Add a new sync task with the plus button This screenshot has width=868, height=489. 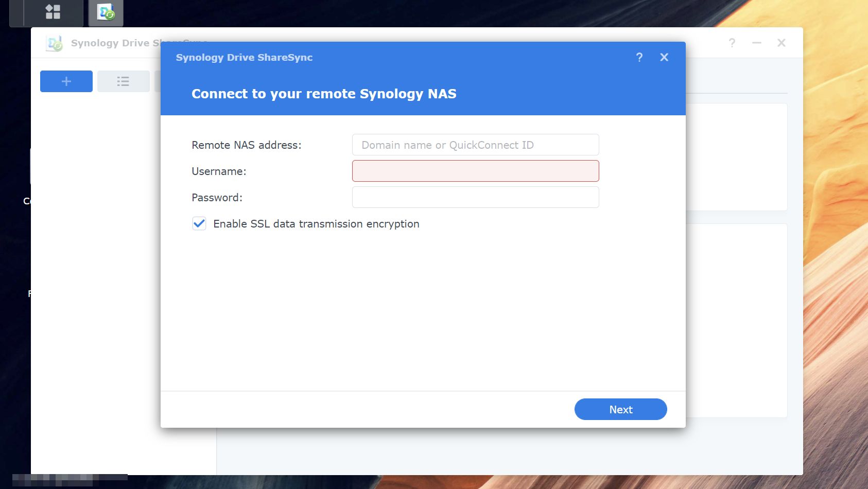pyautogui.click(x=66, y=81)
